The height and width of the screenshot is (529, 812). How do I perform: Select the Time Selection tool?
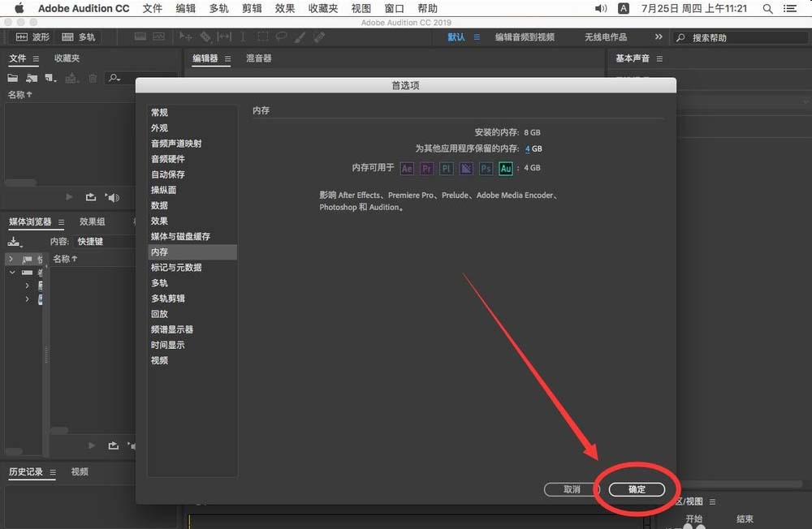click(243, 37)
